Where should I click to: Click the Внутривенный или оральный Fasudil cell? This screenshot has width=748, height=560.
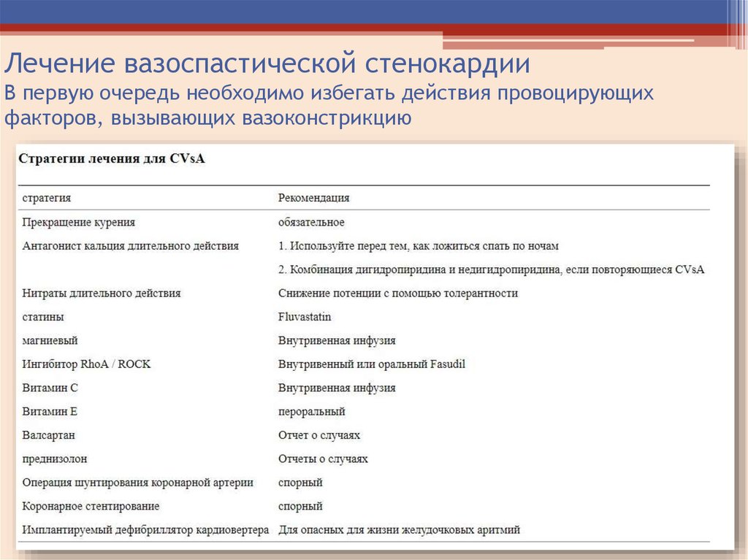(x=371, y=364)
